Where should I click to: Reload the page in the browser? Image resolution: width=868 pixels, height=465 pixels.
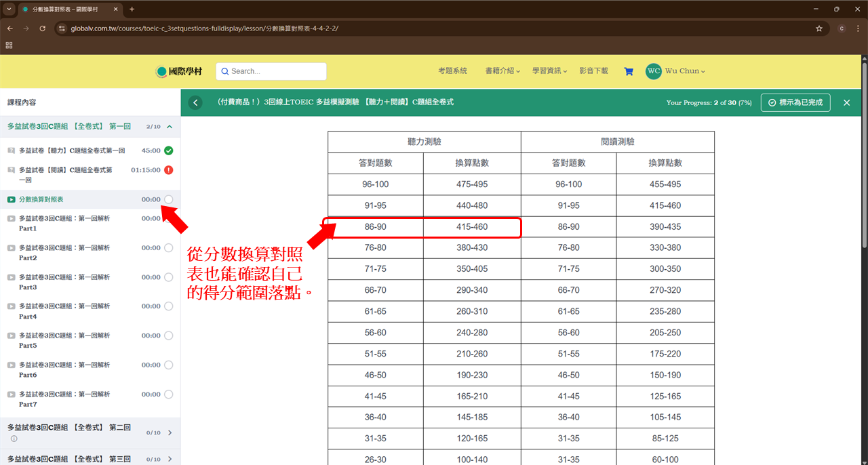pyautogui.click(x=43, y=28)
